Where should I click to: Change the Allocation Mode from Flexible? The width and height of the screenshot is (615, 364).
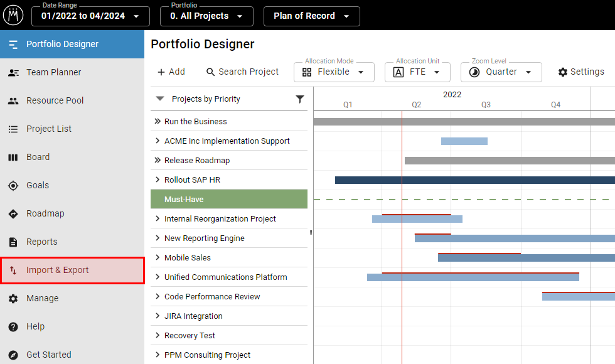coord(334,72)
